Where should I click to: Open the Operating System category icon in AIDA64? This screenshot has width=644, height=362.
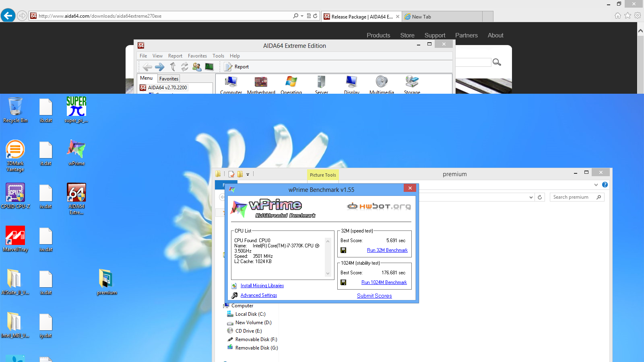[291, 85]
